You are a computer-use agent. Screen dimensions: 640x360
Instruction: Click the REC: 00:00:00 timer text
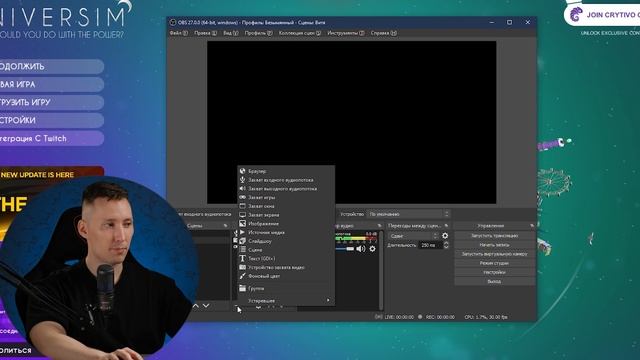point(440,317)
